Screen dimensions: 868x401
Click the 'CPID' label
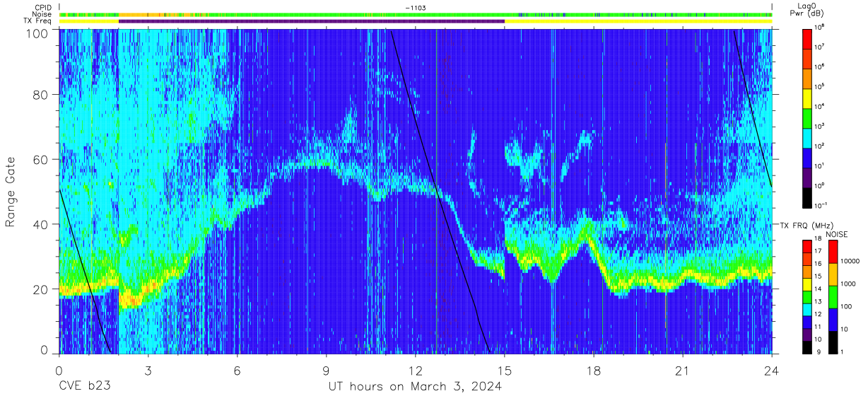(42, 8)
